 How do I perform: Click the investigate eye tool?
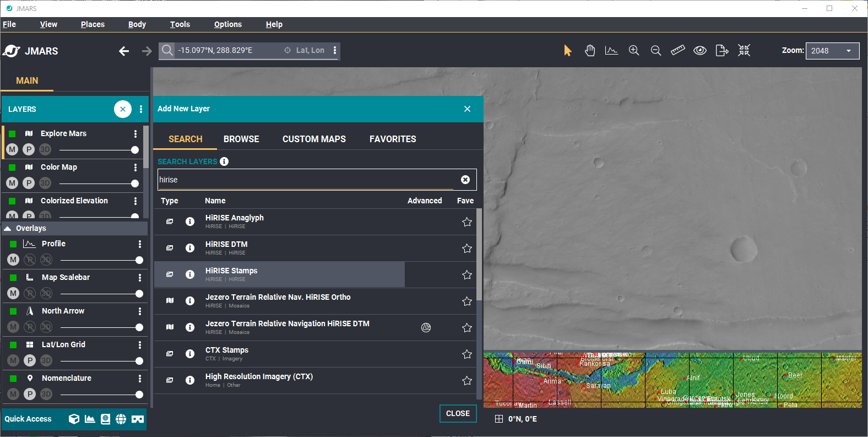(x=700, y=51)
